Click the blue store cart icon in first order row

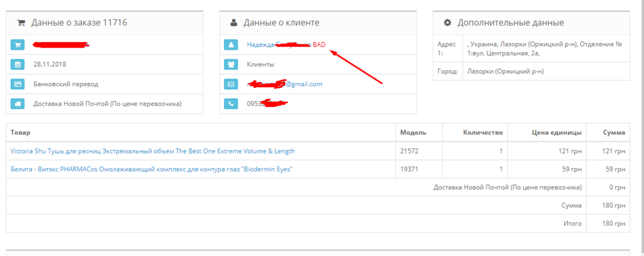17,45
